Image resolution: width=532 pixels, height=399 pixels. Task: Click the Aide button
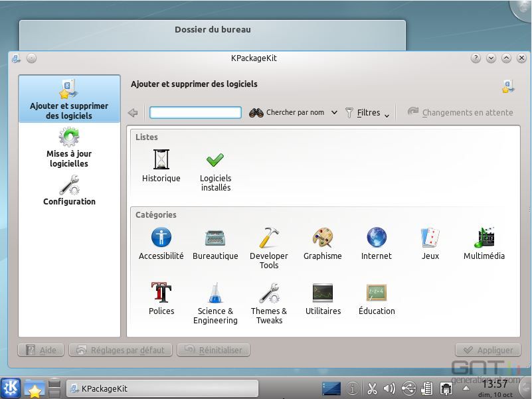pos(41,350)
